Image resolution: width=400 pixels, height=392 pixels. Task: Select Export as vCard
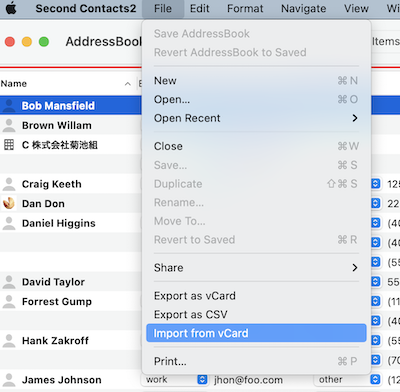tap(256, 296)
